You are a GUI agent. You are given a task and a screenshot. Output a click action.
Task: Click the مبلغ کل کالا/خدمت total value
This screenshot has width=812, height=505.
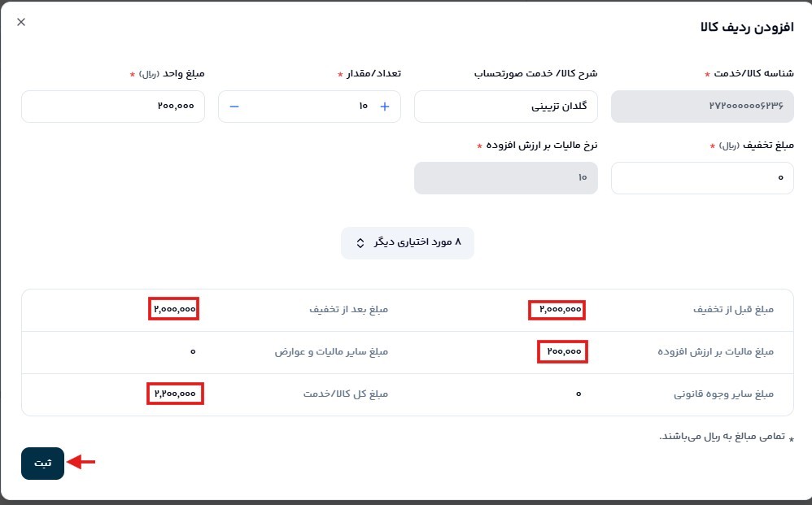click(x=175, y=394)
